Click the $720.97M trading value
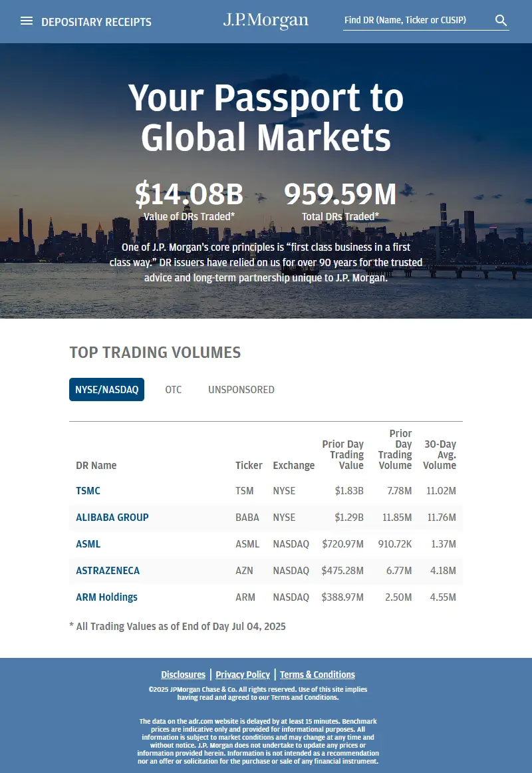Viewport: 532px width, 773px height. [x=343, y=543]
